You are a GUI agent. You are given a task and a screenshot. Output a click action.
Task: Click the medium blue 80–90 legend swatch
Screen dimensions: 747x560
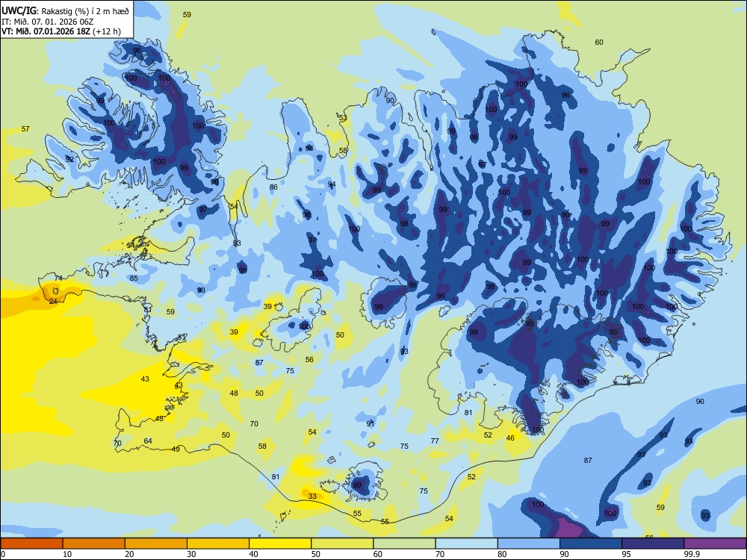(529, 544)
